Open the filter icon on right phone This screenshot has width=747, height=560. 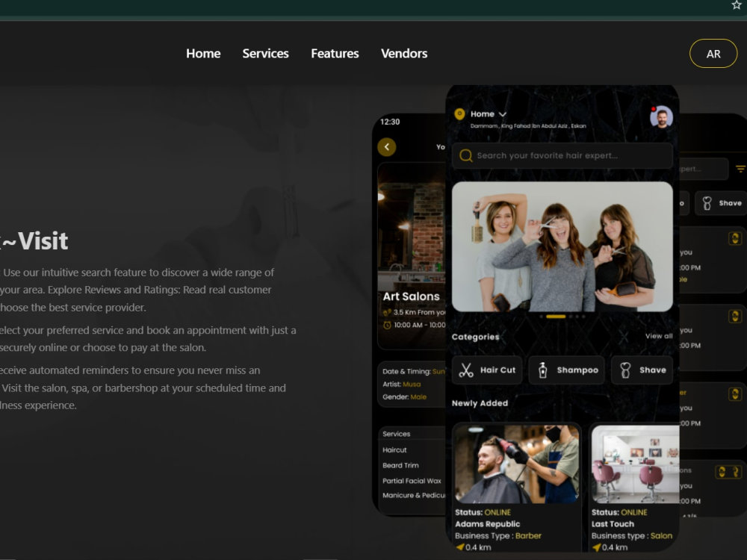point(740,169)
